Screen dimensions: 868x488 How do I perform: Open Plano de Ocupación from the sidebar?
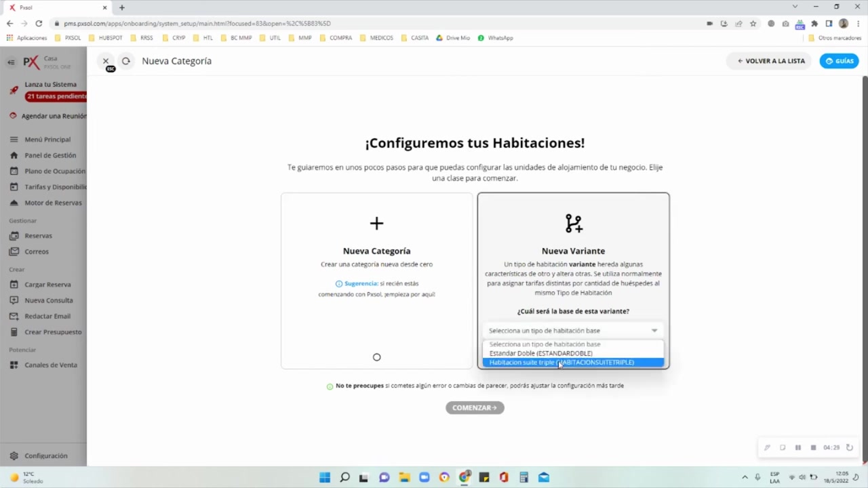pyautogui.click(x=54, y=171)
